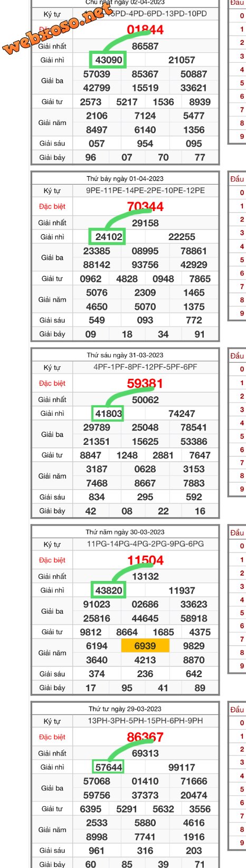246x868 pixels.
Task: Open results header Thứ bảy ngày 01-04-2023
Action: point(125,179)
